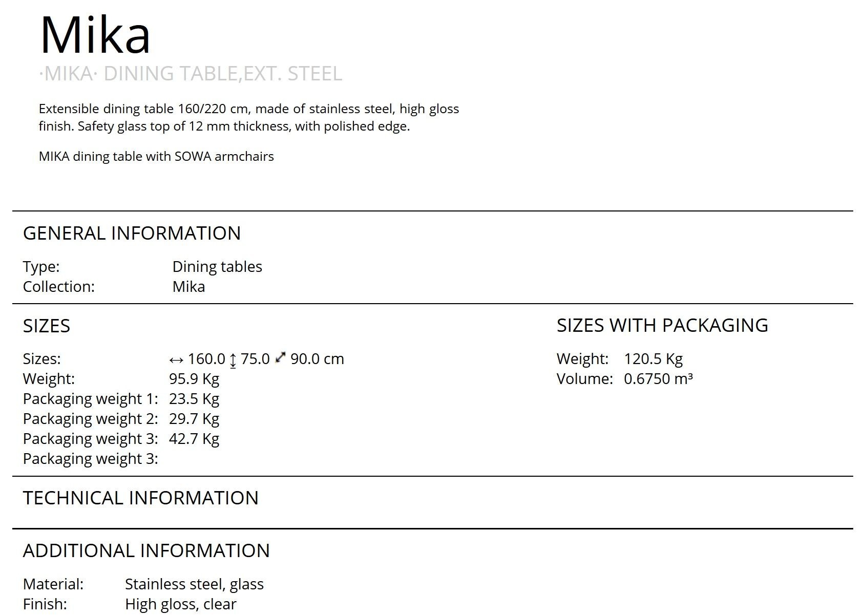
Task: Click the TECHNICAL INFORMATION section heading
Action: [141, 498]
